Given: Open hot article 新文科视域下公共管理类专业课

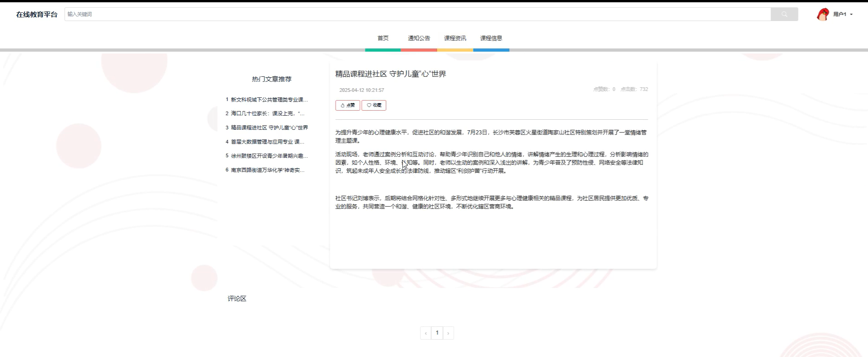Looking at the screenshot, I should (267, 100).
